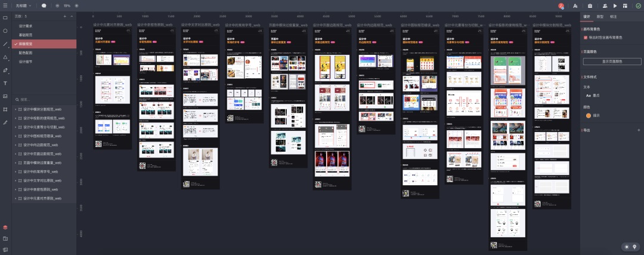Image resolution: width=644 pixels, height=255 pixels.
Task: Expand the 设计中页面边距规范_web layer
Action: click(x=16, y=154)
